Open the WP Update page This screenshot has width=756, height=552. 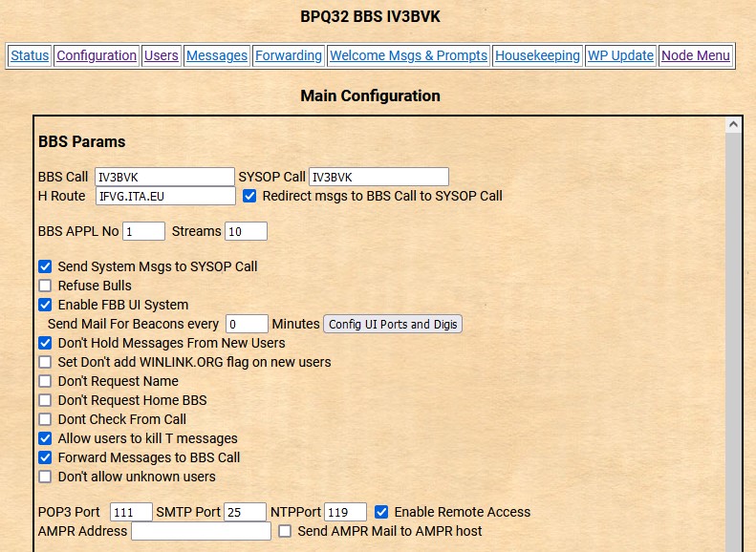click(x=620, y=55)
